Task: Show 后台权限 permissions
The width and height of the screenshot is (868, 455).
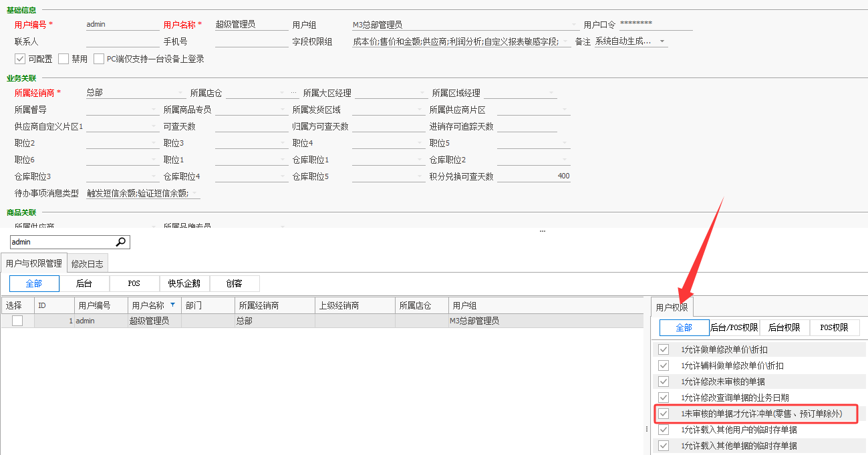Action: (x=784, y=327)
